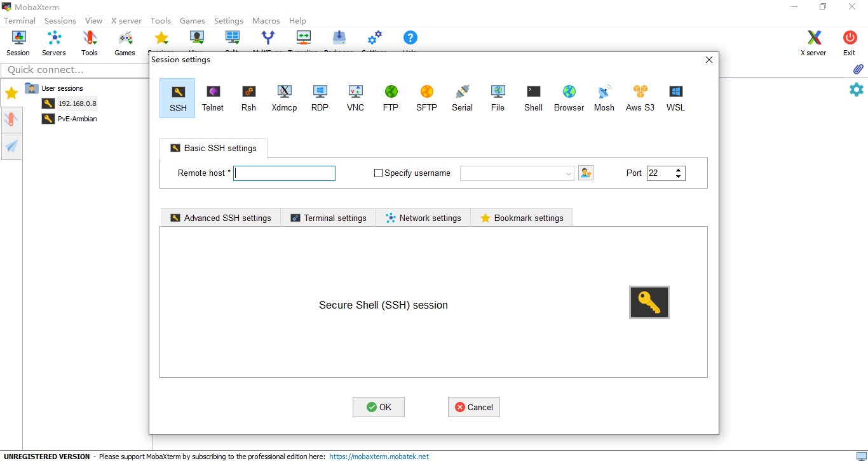Increase the port number with up arrow
The width and height of the screenshot is (868, 461).
[679, 170]
